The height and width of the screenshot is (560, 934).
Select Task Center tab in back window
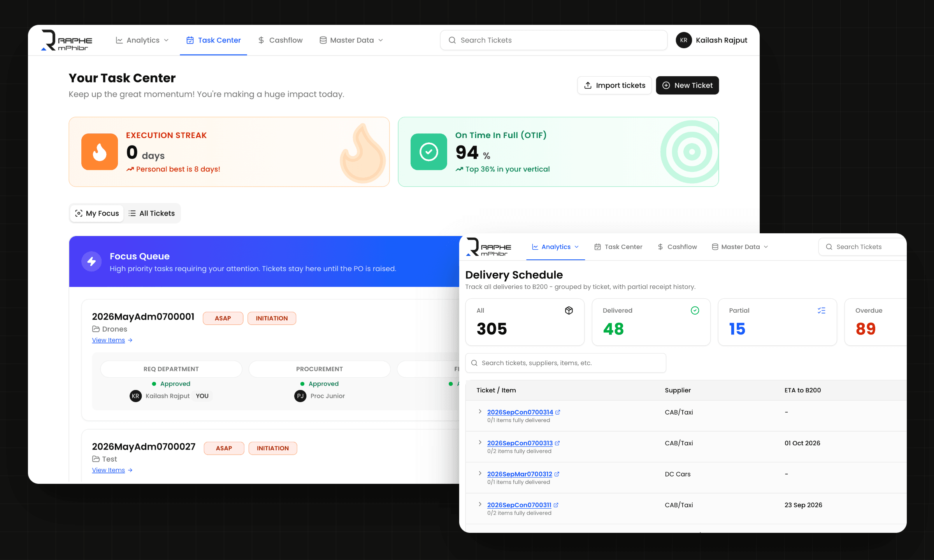(214, 40)
